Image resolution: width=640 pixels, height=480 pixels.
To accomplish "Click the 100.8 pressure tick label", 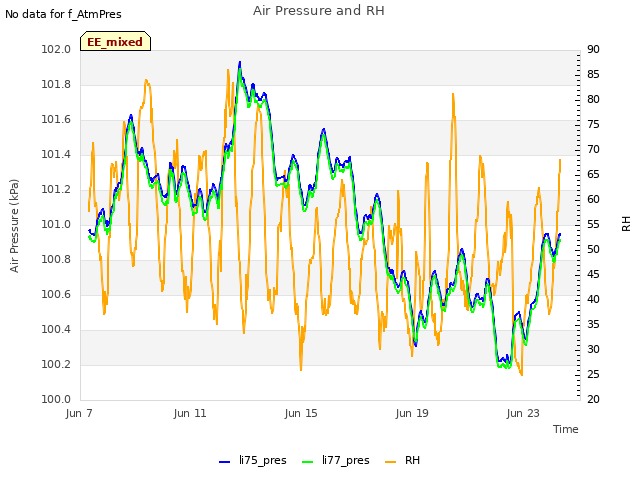I will pos(56,260).
